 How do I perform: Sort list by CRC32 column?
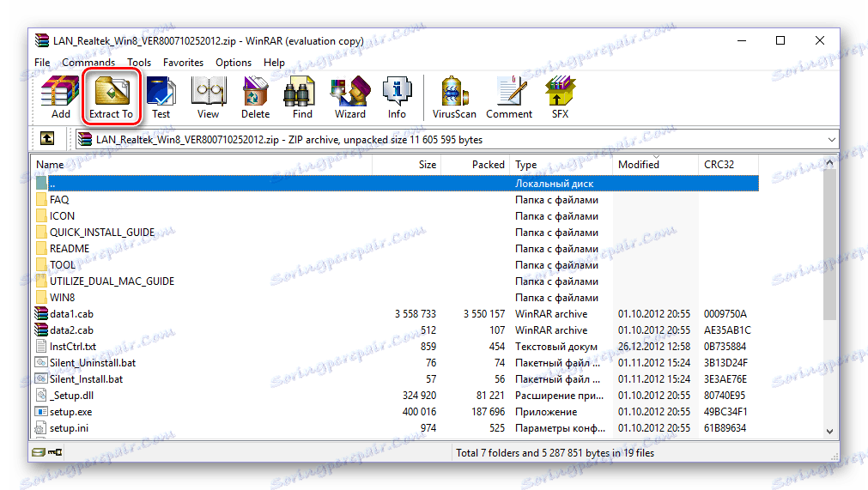(729, 164)
